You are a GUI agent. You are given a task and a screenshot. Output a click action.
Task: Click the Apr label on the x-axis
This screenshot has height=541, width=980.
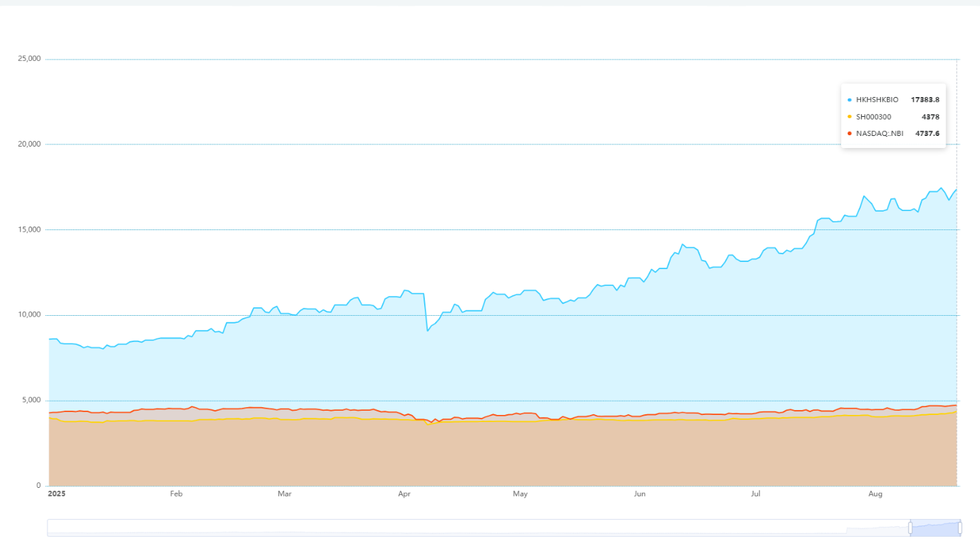(404, 494)
